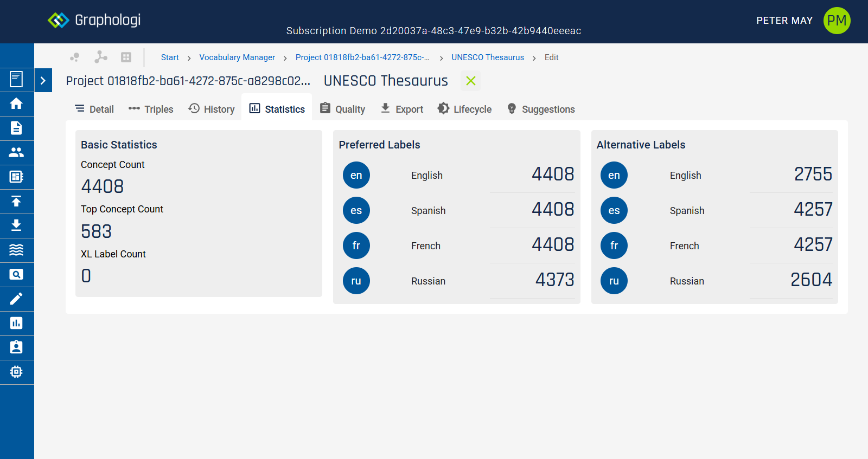Click Russian preferred label count 4373

(554, 280)
